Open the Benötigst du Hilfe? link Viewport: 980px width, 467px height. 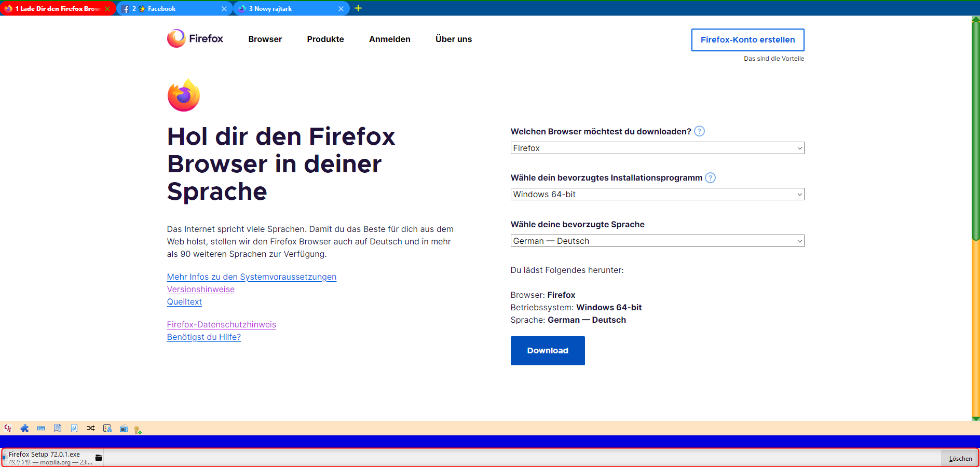(204, 337)
